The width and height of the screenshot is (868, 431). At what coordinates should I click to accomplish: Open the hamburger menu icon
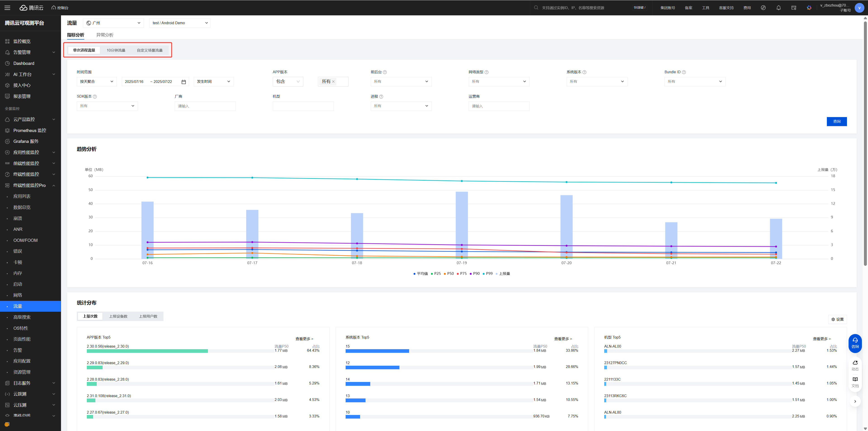(7, 8)
